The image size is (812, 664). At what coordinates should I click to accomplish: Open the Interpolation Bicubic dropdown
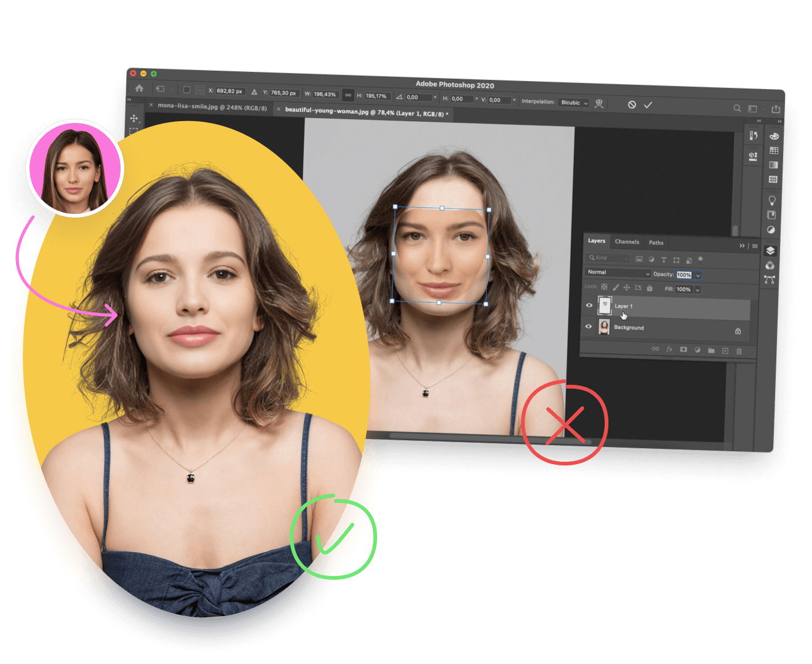point(575,103)
